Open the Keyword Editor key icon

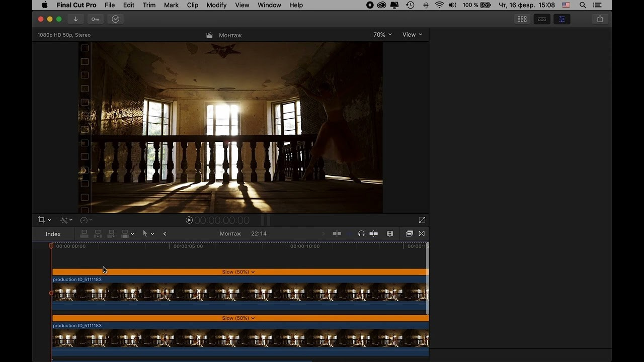(95, 19)
